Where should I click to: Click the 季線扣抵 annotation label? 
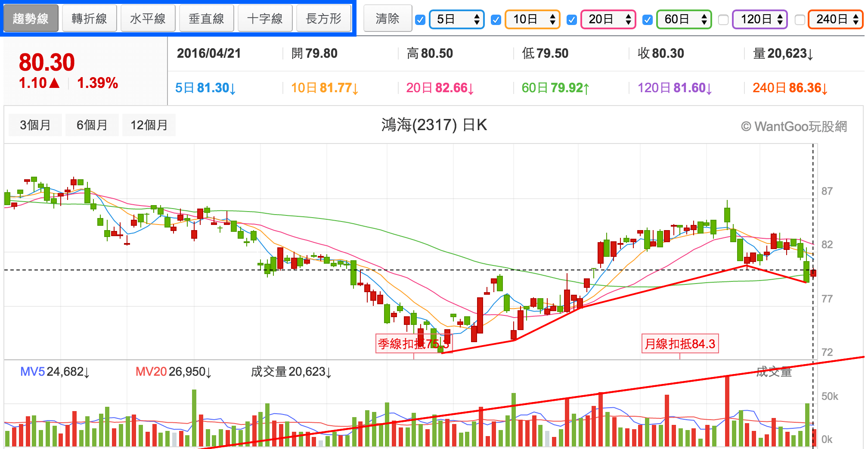click(412, 344)
